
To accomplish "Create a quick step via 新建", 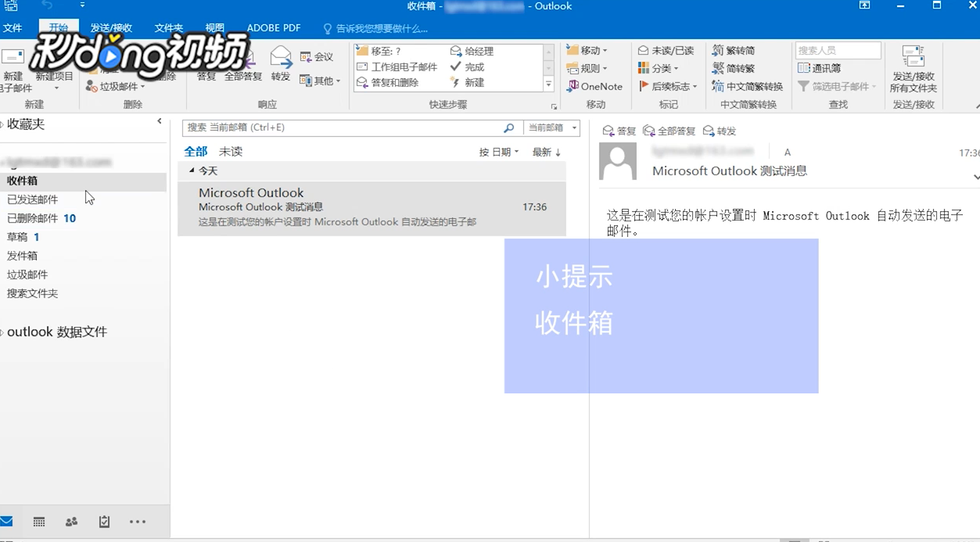I will (x=467, y=82).
